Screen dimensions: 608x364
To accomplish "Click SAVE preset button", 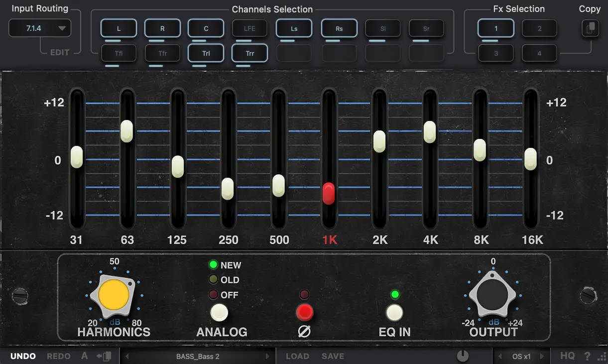I will [x=333, y=356].
